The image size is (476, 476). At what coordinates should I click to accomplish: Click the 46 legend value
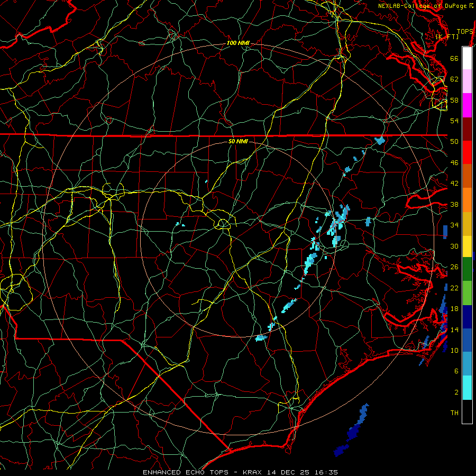[x=454, y=163]
